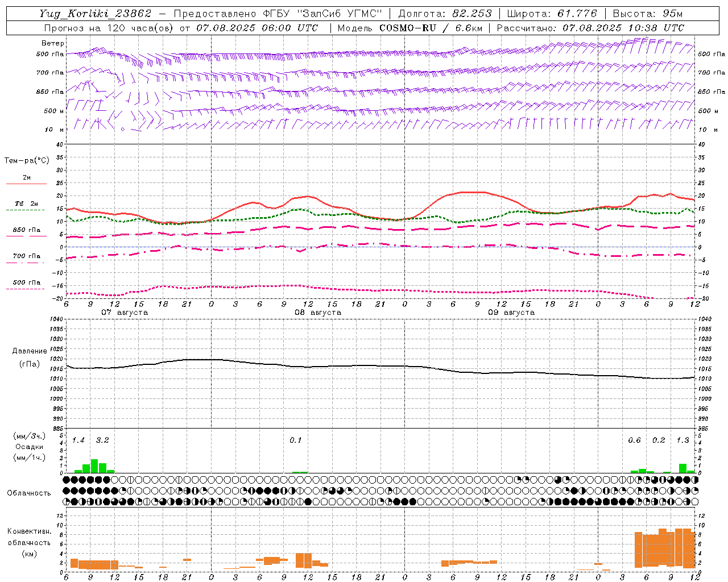The image size is (728, 582).
Task: Click the '(км)' unit under convective label
Action: (x=30, y=554)
